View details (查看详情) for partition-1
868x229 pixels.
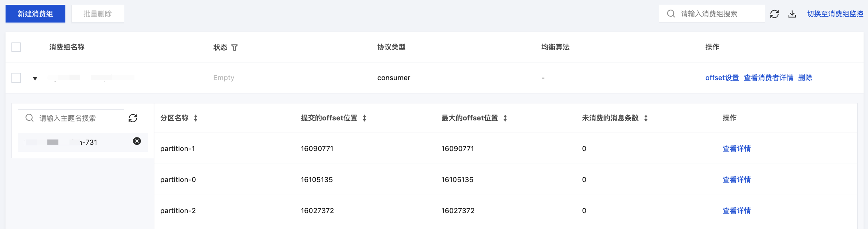coord(737,148)
